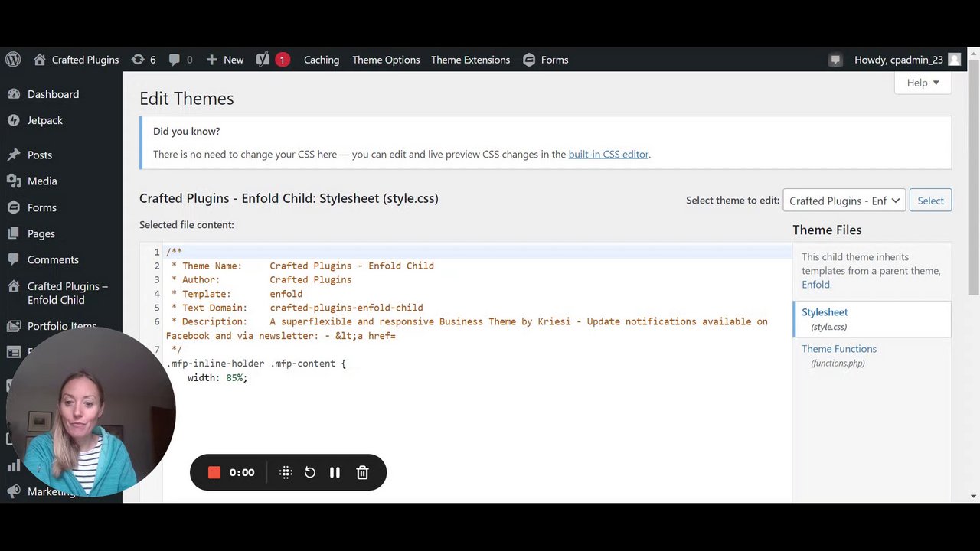Open Jetpack via its sidebar icon
The image size is (980, 551).
pyautogui.click(x=13, y=120)
